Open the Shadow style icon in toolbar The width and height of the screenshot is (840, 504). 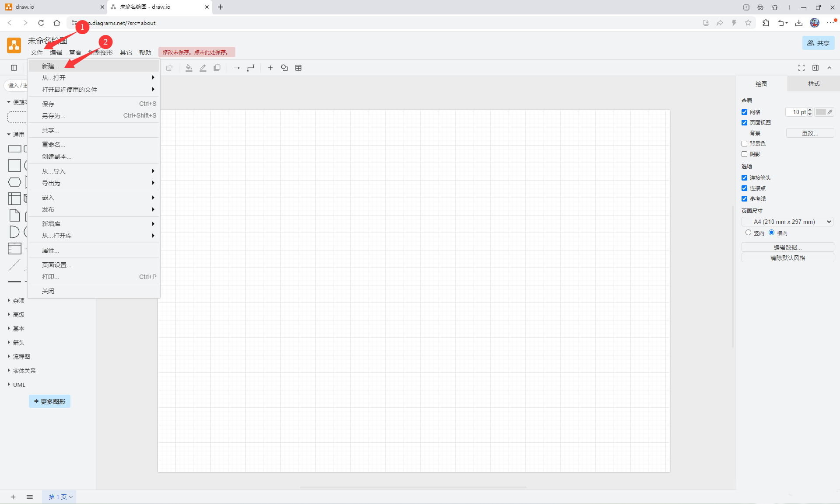(x=217, y=68)
